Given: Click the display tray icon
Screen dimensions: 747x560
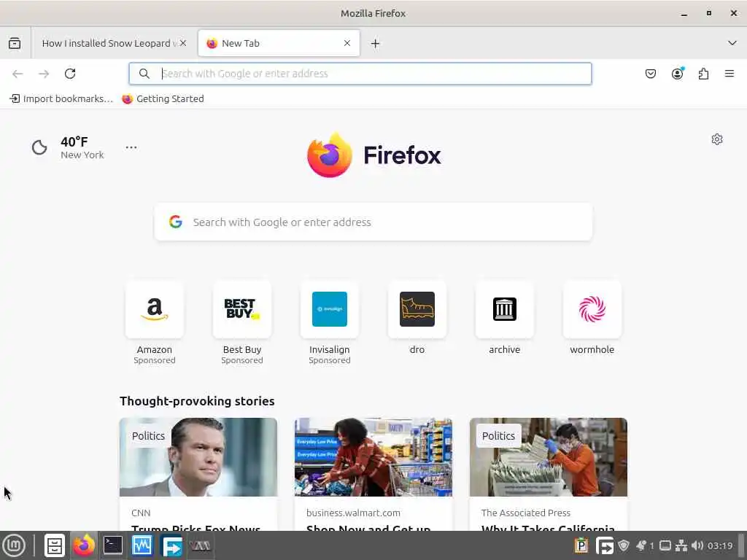Looking at the screenshot, I should (665, 545).
